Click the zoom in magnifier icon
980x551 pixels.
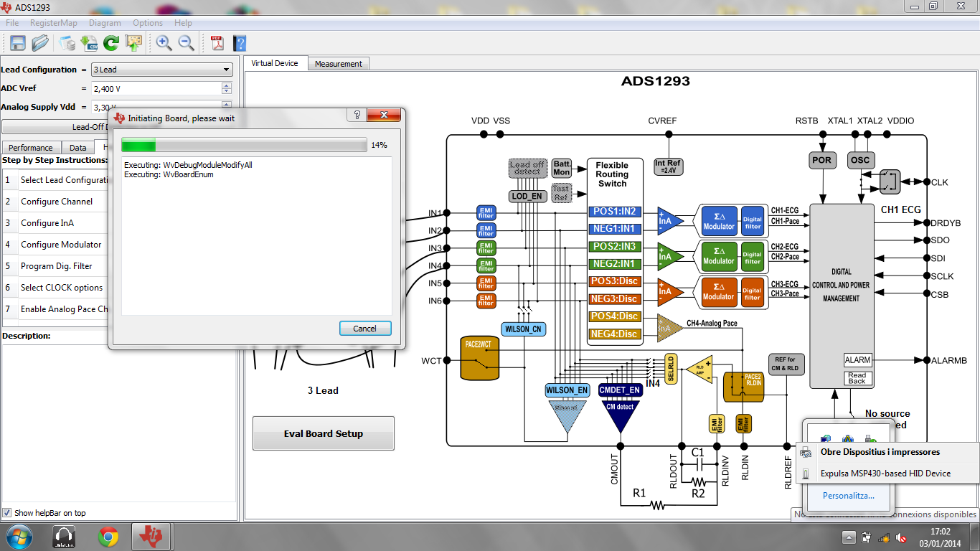pos(164,43)
